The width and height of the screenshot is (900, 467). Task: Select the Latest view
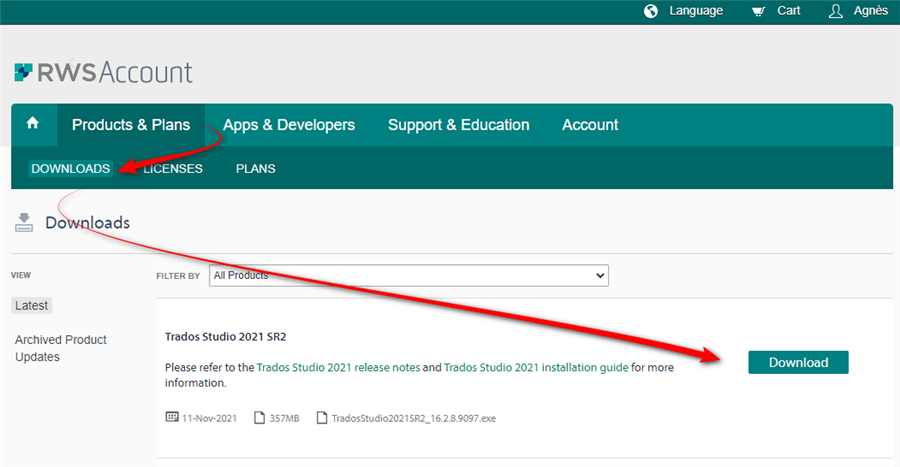coord(32,305)
